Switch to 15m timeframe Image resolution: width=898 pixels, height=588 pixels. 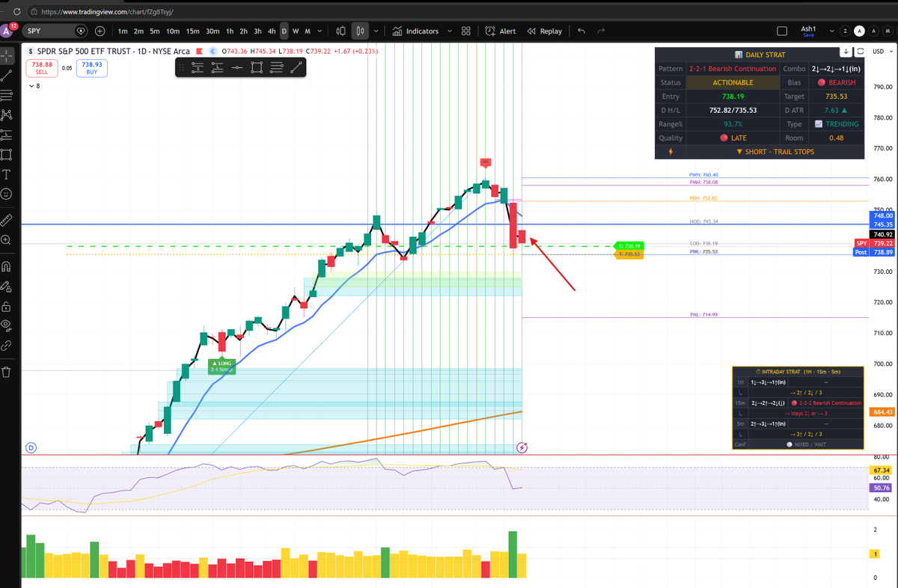pyautogui.click(x=192, y=31)
